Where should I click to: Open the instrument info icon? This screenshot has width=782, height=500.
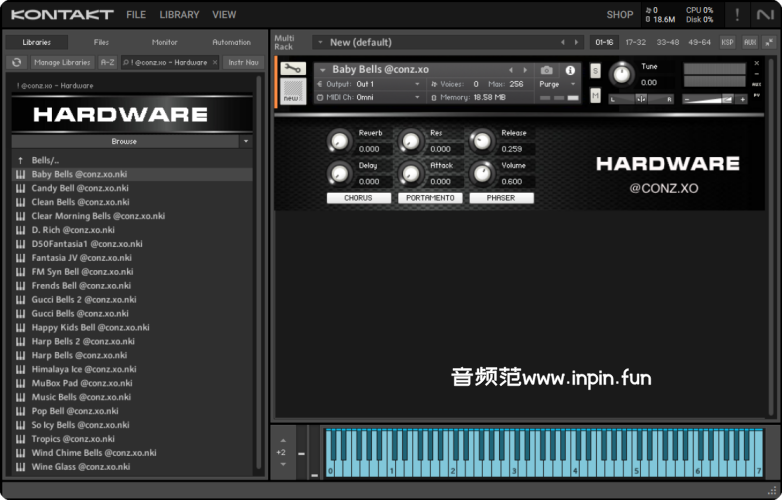click(570, 70)
